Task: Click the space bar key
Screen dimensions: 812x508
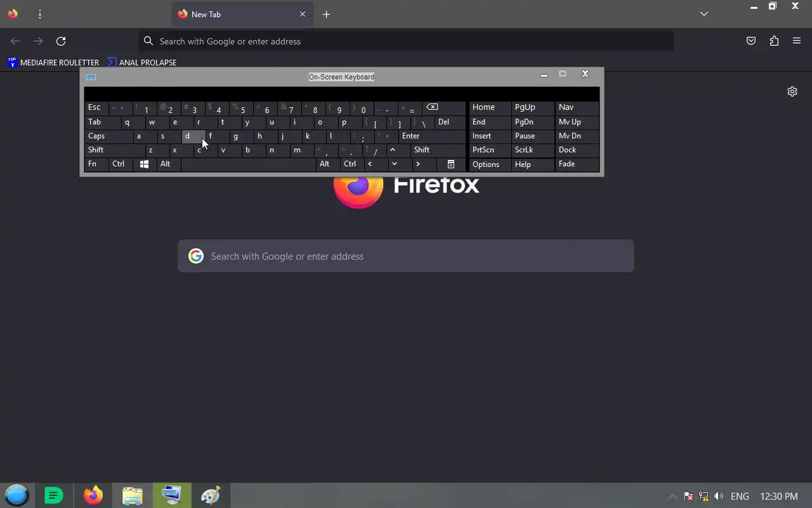Action: click(248, 164)
